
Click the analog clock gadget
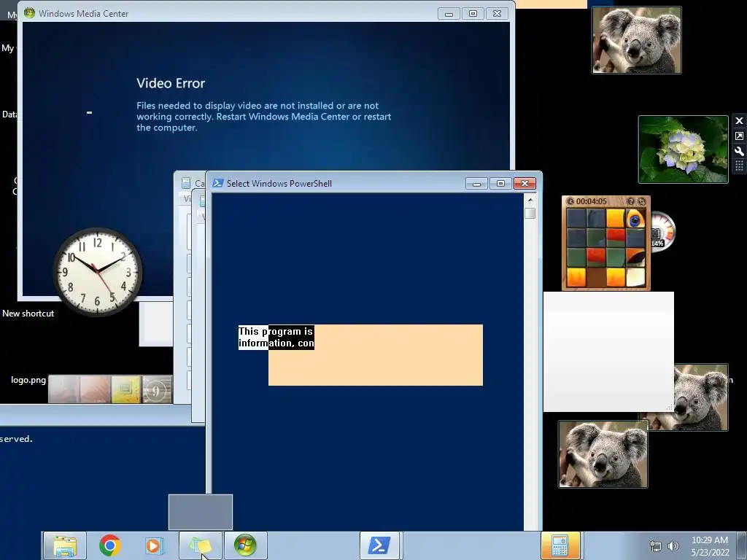[x=98, y=272]
